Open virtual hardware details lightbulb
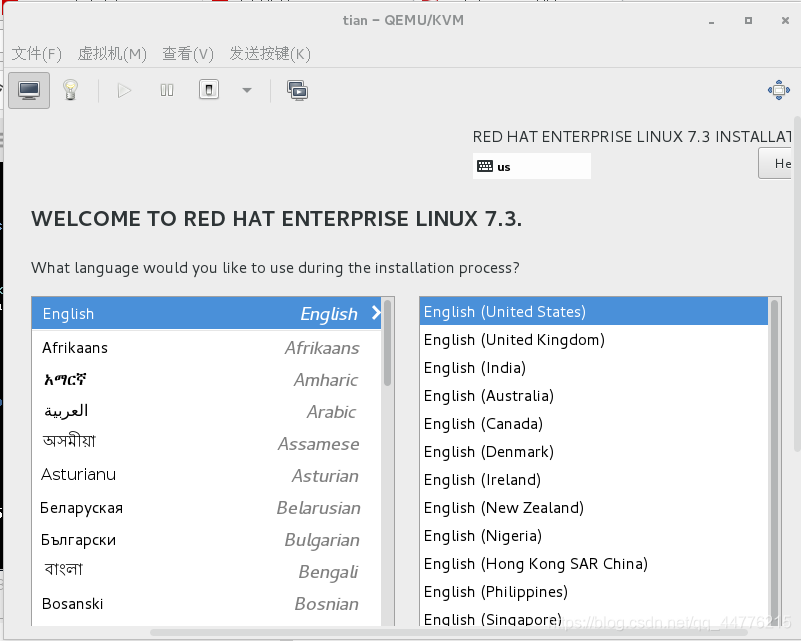This screenshot has width=801, height=641. point(70,90)
